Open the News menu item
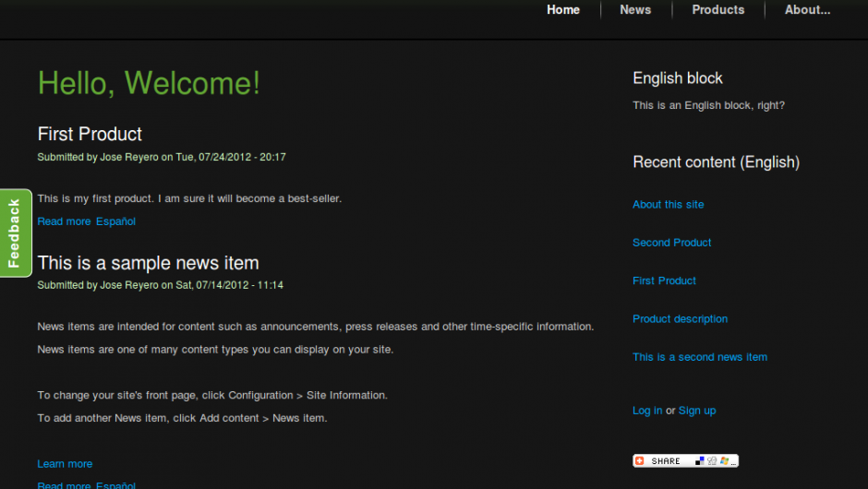The image size is (868, 489). click(x=635, y=10)
